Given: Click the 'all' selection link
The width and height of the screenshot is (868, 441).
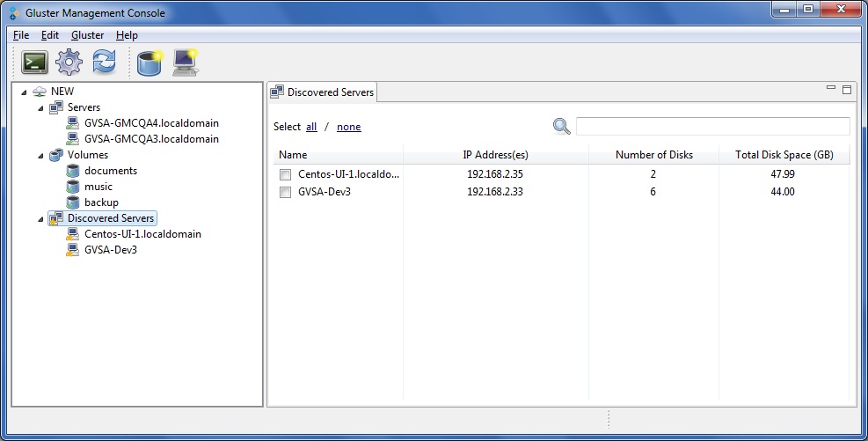Looking at the screenshot, I should point(311,127).
